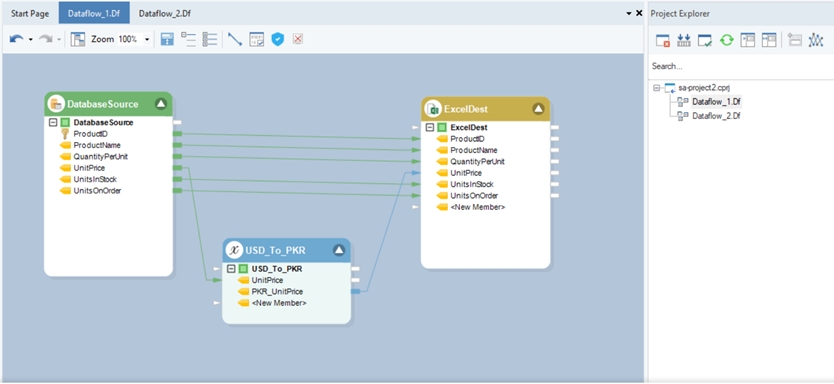834x384 pixels.
Task: Click the window with green check icon
Action: pos(705,40)
